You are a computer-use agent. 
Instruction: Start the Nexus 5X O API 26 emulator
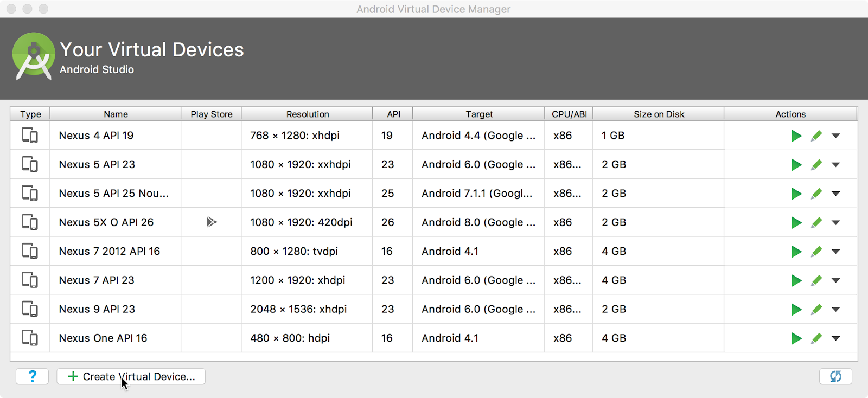coord(796,222)
